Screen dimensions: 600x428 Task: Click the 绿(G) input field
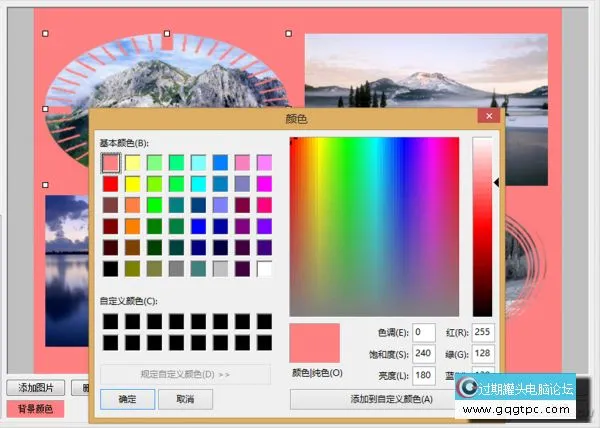[483, 354]
